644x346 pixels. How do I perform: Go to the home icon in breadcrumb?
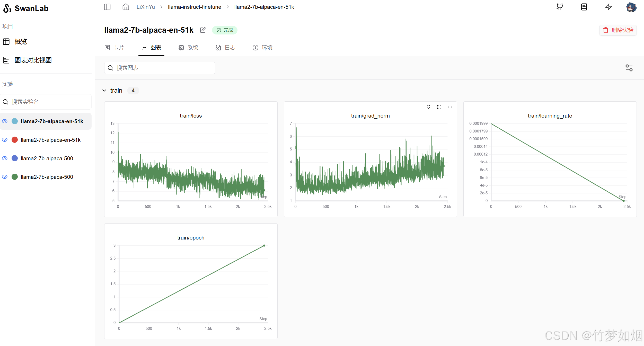(x=126, y=7)
